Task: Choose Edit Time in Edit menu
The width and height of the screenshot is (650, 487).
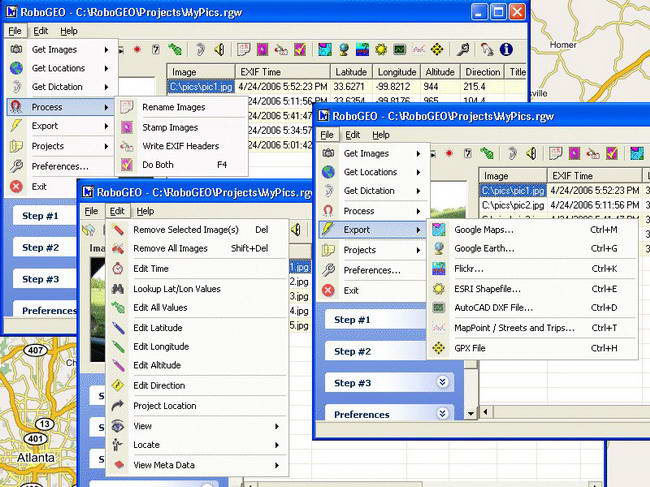Action: tap(197, 269)
